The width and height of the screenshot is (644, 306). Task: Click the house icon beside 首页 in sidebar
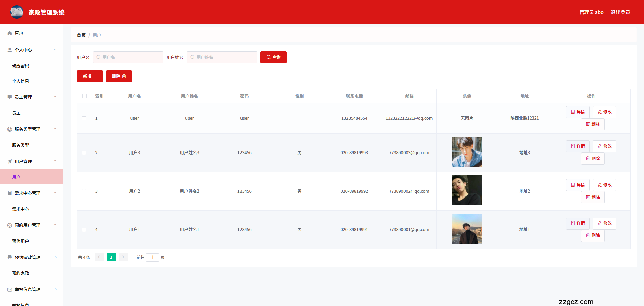click(x=10, y=33)
